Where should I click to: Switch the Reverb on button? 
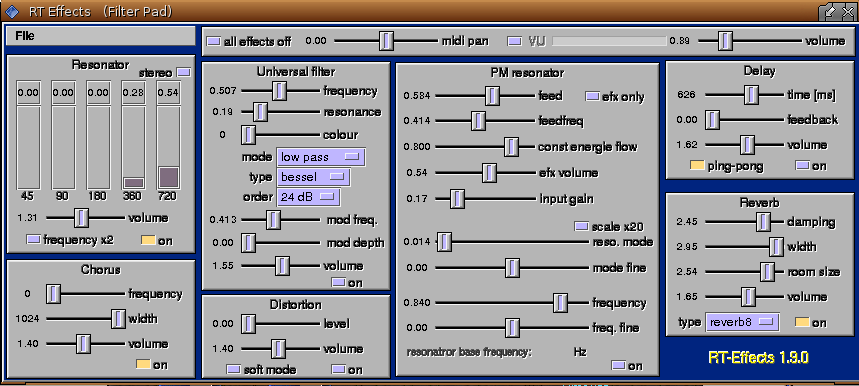[802, 322]
